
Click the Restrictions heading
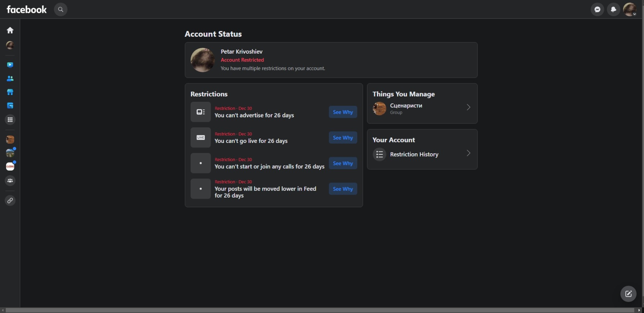209,94
